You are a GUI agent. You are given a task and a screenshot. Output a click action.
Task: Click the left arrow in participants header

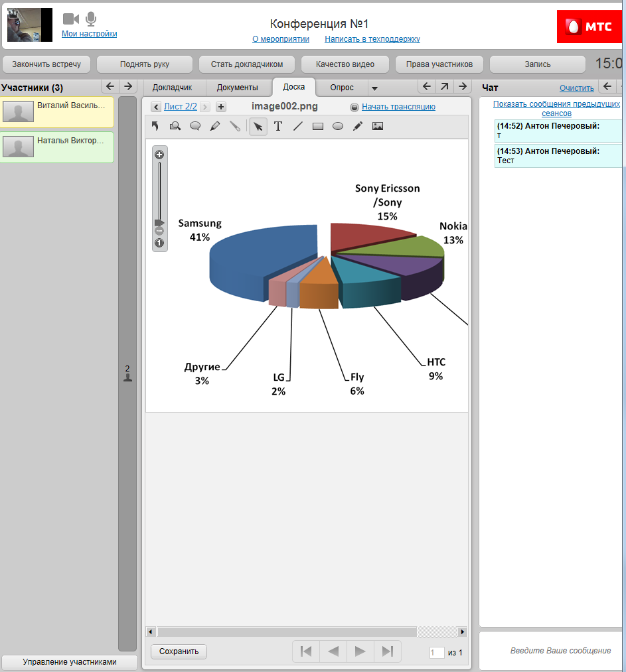pyautogui.click(x=110, y=87)
